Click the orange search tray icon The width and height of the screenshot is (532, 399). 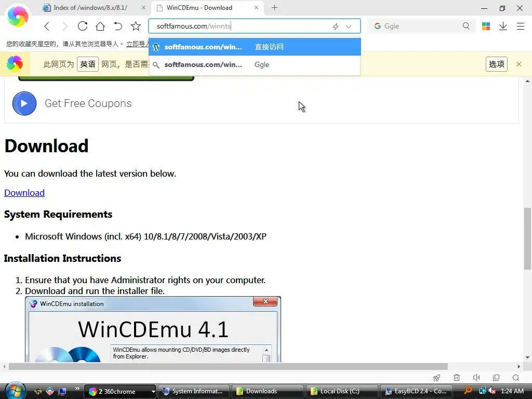[x=468, y=391]
